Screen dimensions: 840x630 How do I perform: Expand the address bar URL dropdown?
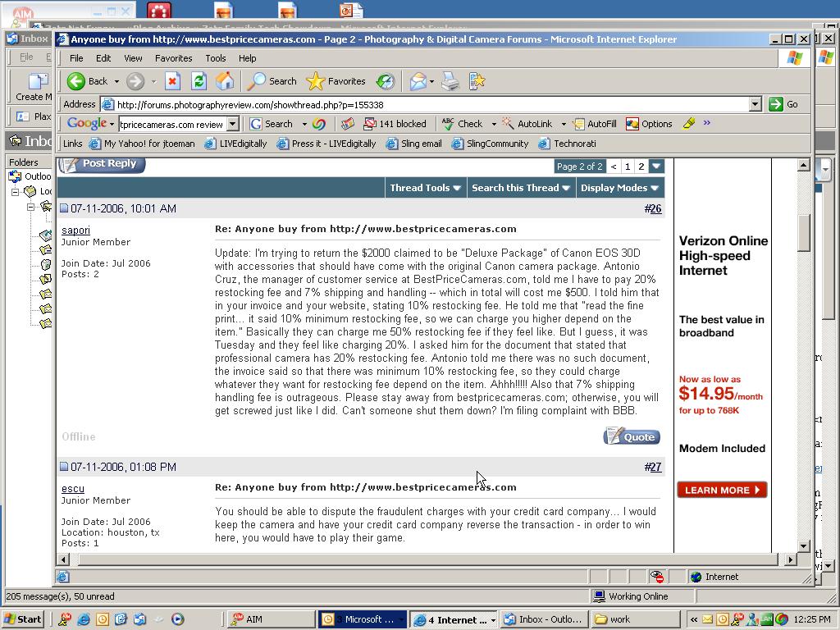point(755,104)
